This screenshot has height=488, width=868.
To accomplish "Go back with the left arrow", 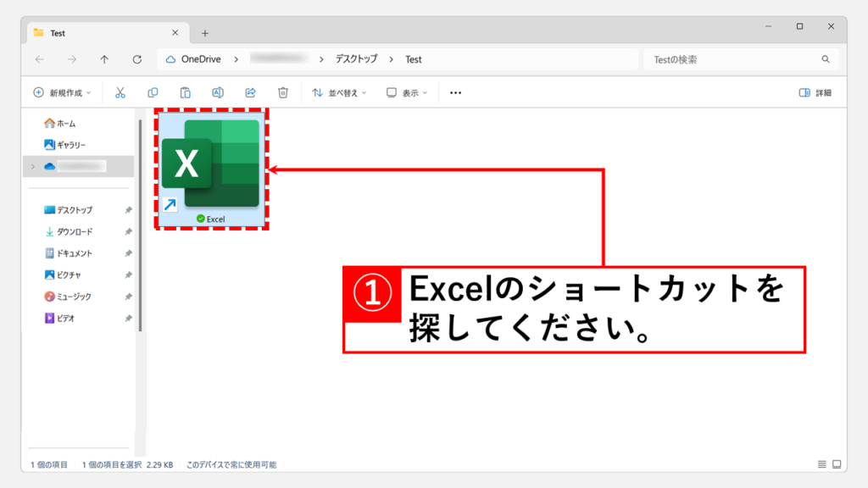I will 39,59.
